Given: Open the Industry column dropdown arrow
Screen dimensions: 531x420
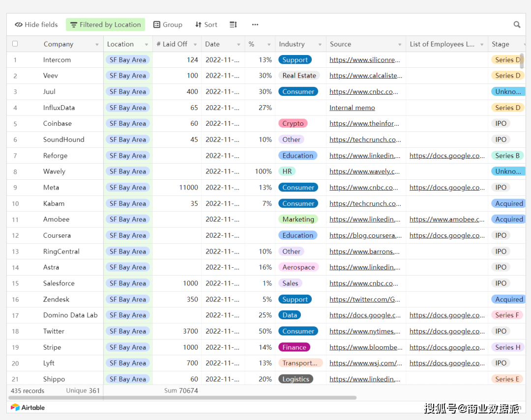Looking at the screenshot, I should coord(320,44).
